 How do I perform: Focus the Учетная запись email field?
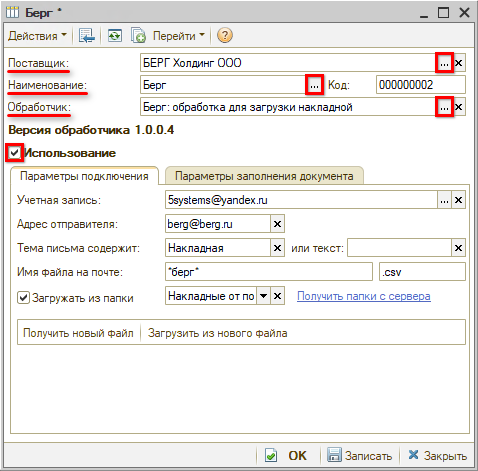301,200
